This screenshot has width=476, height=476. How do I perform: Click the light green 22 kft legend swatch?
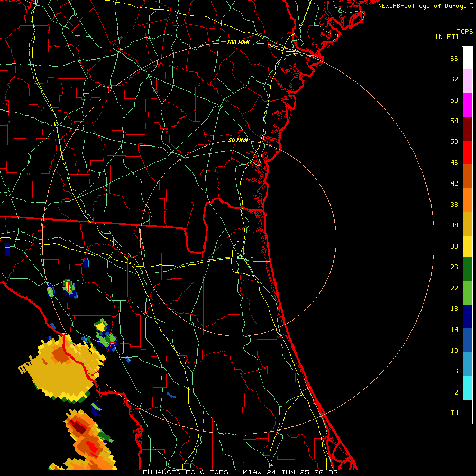(x=467, y=293)
